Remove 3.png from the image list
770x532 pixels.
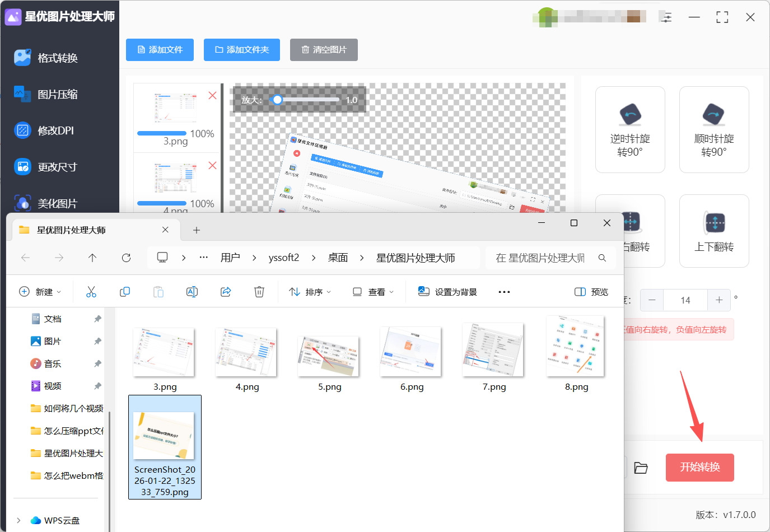point(212,95)
